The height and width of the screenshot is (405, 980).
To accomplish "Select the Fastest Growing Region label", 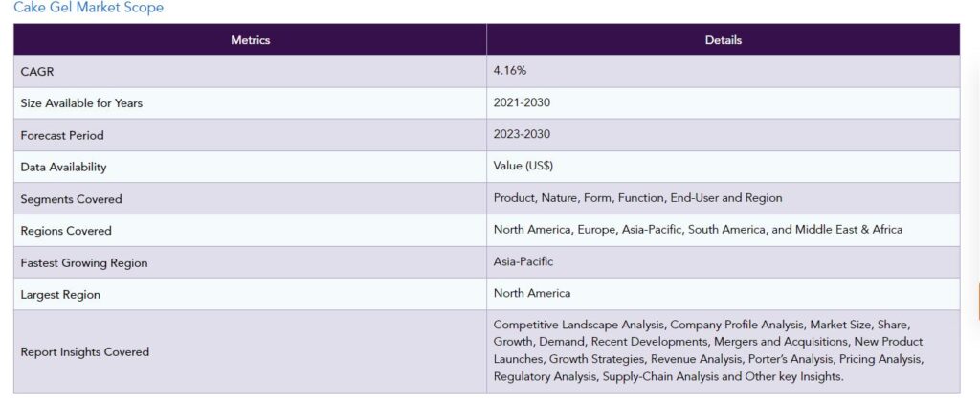I will [84, 263].
